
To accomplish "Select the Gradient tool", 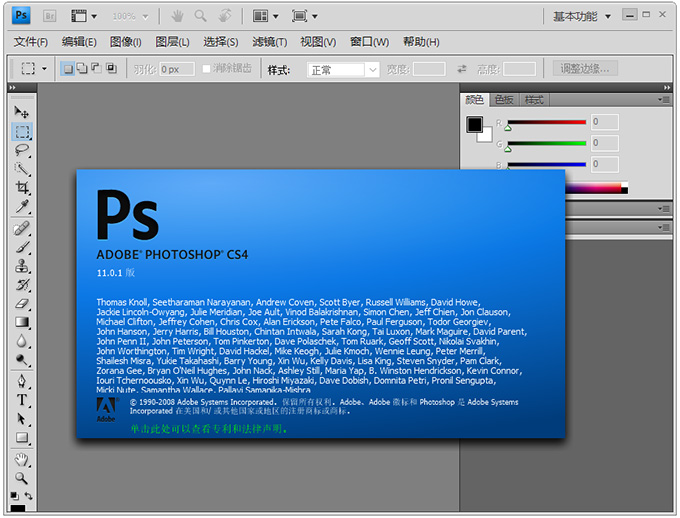I will click(x=22, y=322).
